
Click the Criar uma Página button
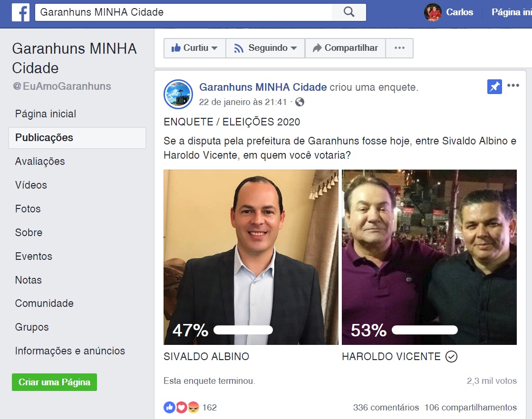point(54,382)
